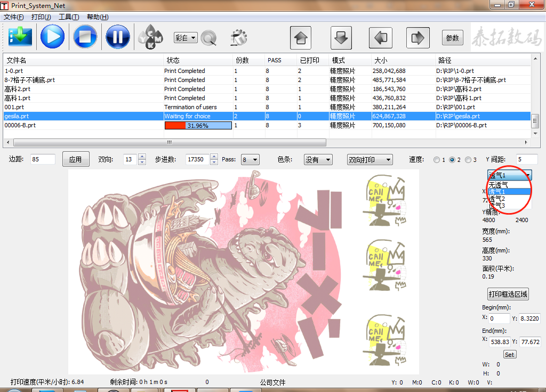Click the 00006-B.prt progress bar
This screenshot has width=546, height=392.
[x=198, y=126]
